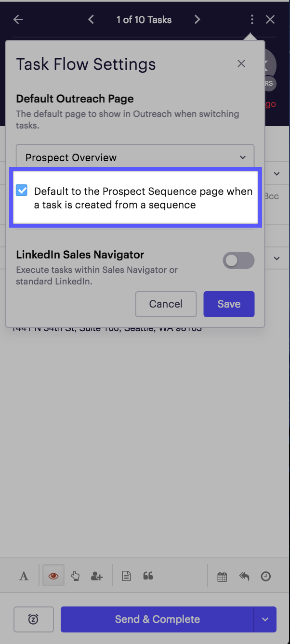
Task: Uncheck the Prospect Sequence page default checkbox
Action: click(21, 191)
